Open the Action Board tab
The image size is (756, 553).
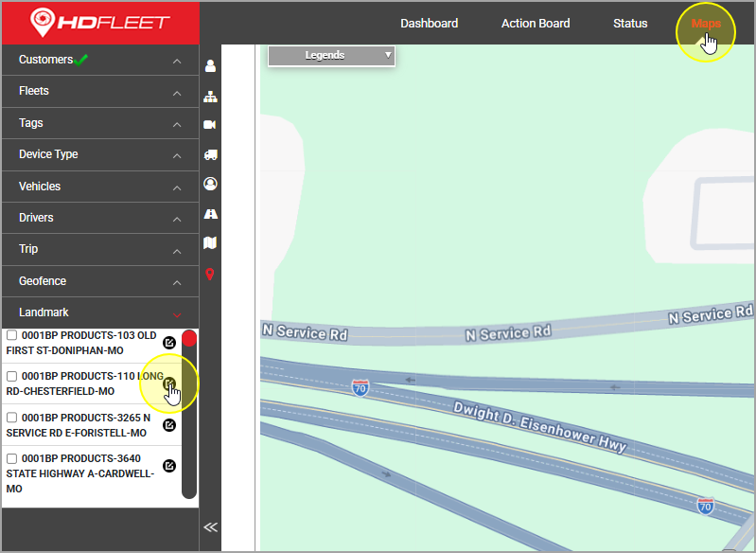pyautogui.click(x=536, y=24)
